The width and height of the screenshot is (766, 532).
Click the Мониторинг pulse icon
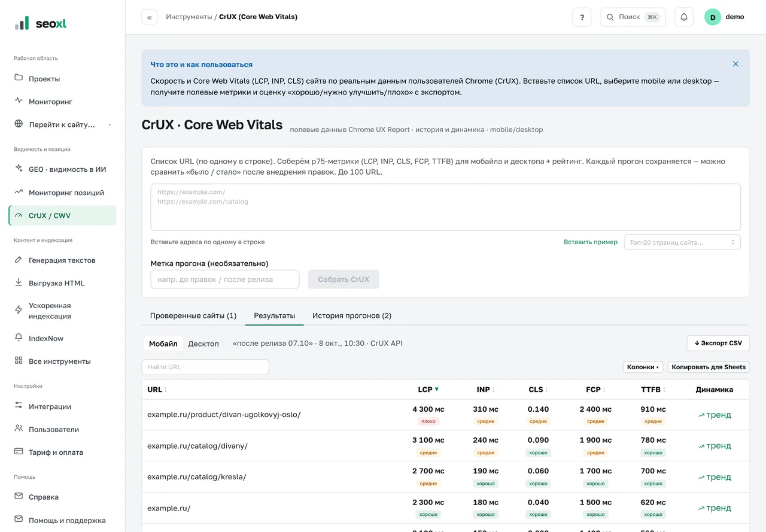[x=19, y=101]
